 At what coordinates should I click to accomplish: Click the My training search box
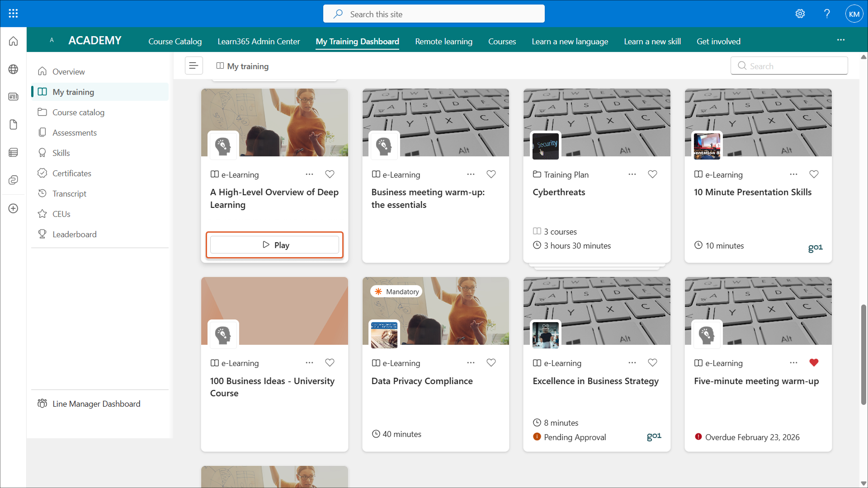789,66
